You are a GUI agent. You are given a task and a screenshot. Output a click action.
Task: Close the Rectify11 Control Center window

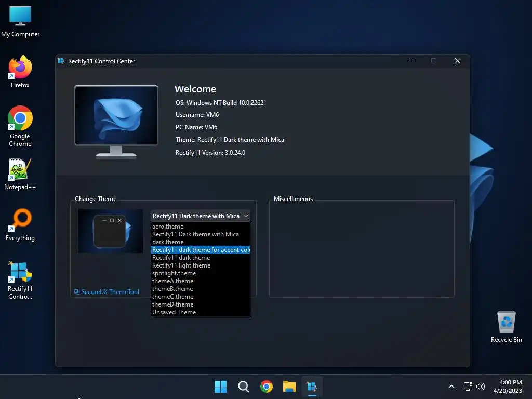pos(457,61)
